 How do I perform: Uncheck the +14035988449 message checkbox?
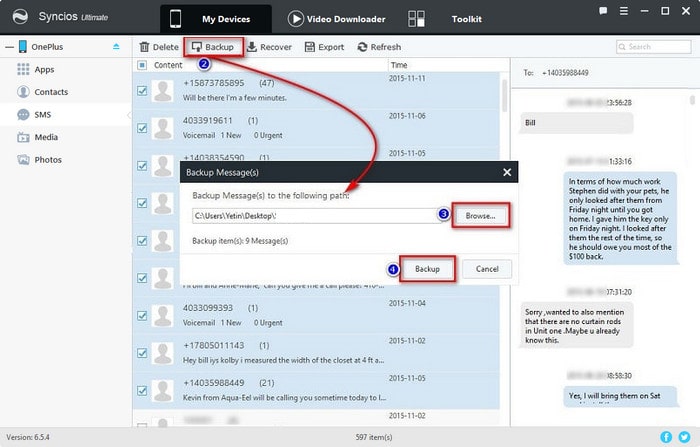[142, 391]
